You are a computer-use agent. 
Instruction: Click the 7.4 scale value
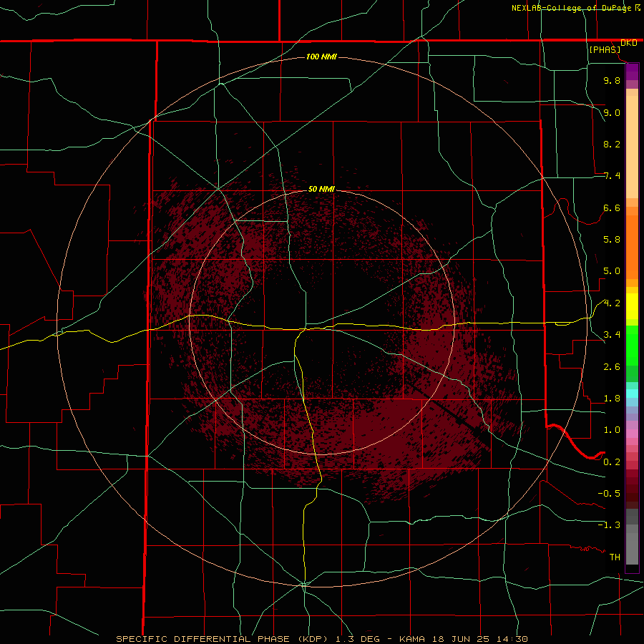coord(612,176)
